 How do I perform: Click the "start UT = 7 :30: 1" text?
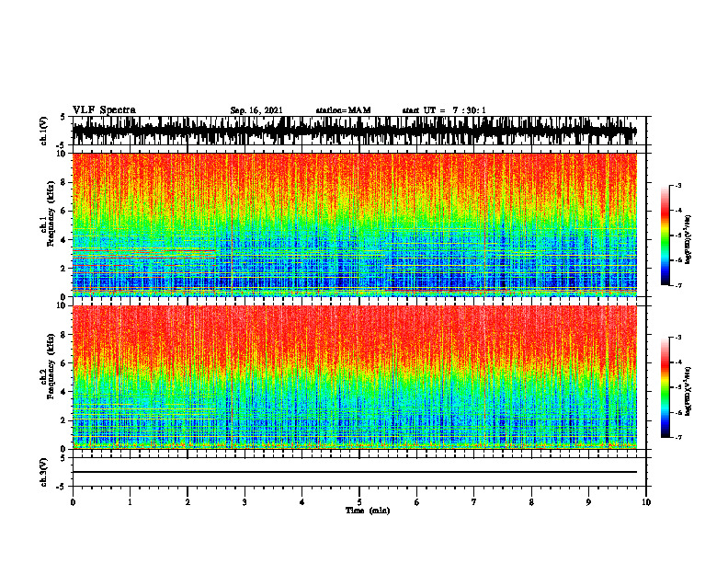(x=444, y=110)
